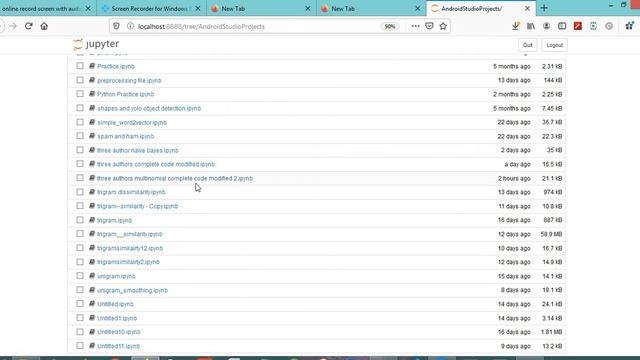Click the '2 hours ago' modified time
640x360 pixels.
(514, 178)
